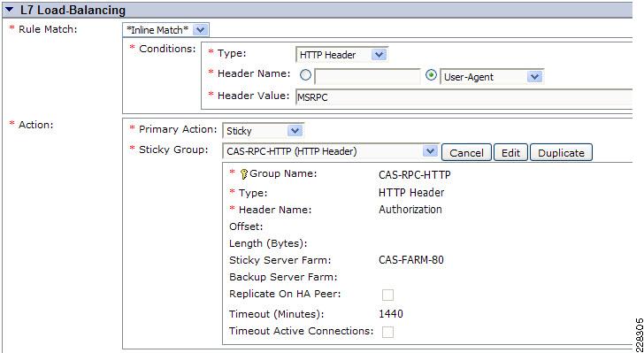
Task: Click the Length (Bytes) label
Action: tap(268, 243)
